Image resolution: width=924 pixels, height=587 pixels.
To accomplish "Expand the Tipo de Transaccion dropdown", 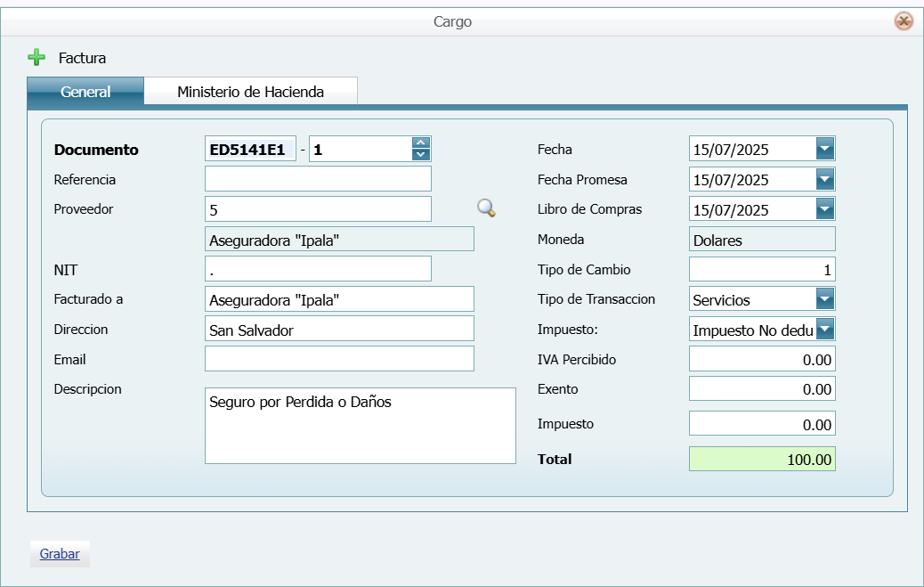I will 825,299.
